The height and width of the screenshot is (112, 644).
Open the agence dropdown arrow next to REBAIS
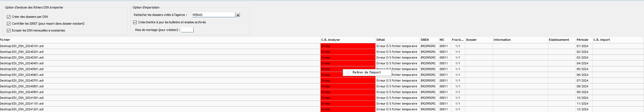[x=238, y=15]
